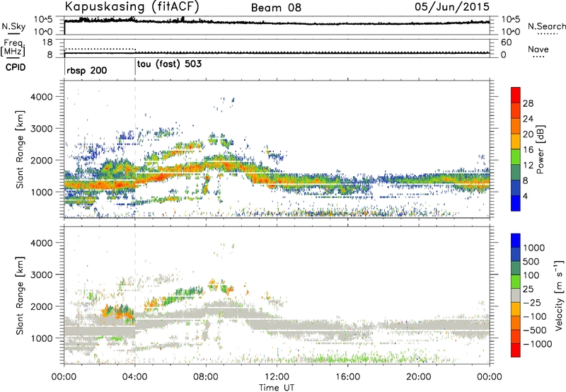This screenshot has width=566, height=392.
Task: Click the '3000' tick on the power panel
Action: [42, 129]
